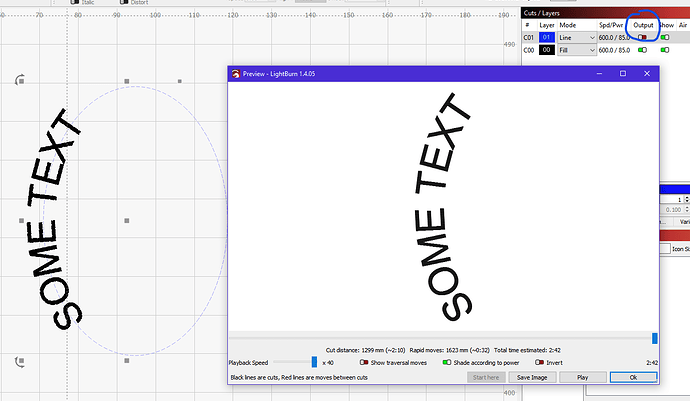
Task: Click the C00 row label
Action: coord(529,50)
